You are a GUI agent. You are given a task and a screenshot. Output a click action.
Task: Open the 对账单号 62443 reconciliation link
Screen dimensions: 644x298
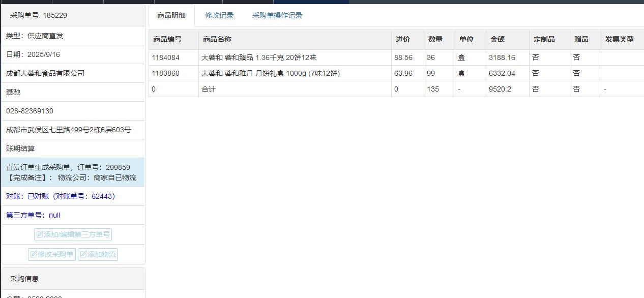point(61,196)
